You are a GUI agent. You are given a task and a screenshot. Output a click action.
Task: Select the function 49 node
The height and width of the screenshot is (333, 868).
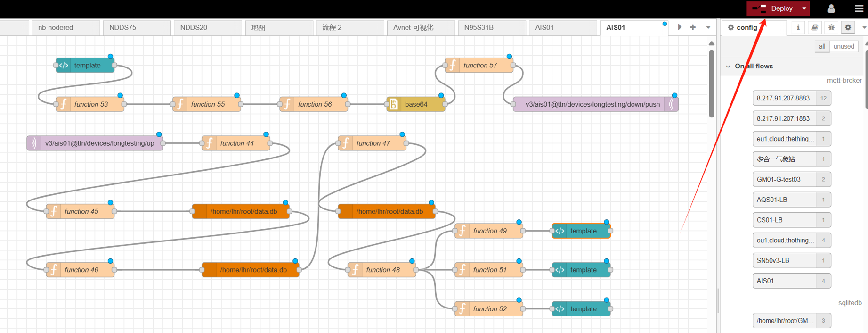[x=488, y=231]
